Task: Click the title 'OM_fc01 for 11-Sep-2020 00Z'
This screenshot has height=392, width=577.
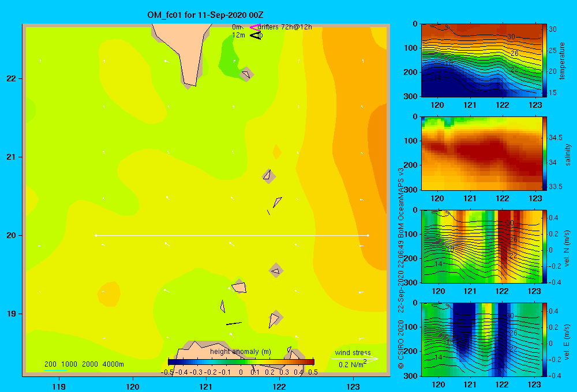Action: [x=205, y=15]
